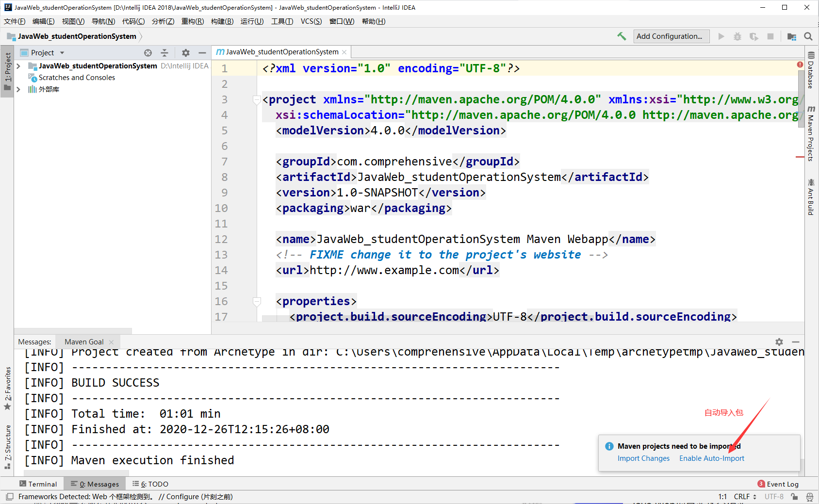Open the 导航(N) menu
819x504 pixels.
(x=103, y=21)
